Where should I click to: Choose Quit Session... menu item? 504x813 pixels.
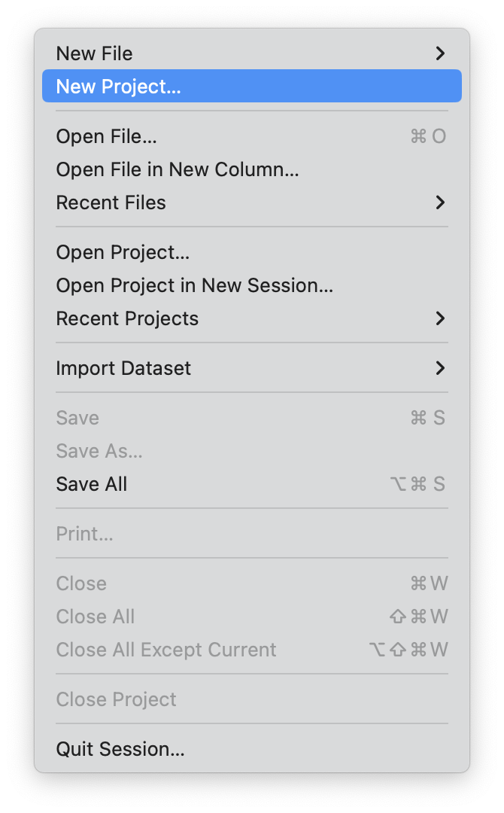click(x=120, y=749)
